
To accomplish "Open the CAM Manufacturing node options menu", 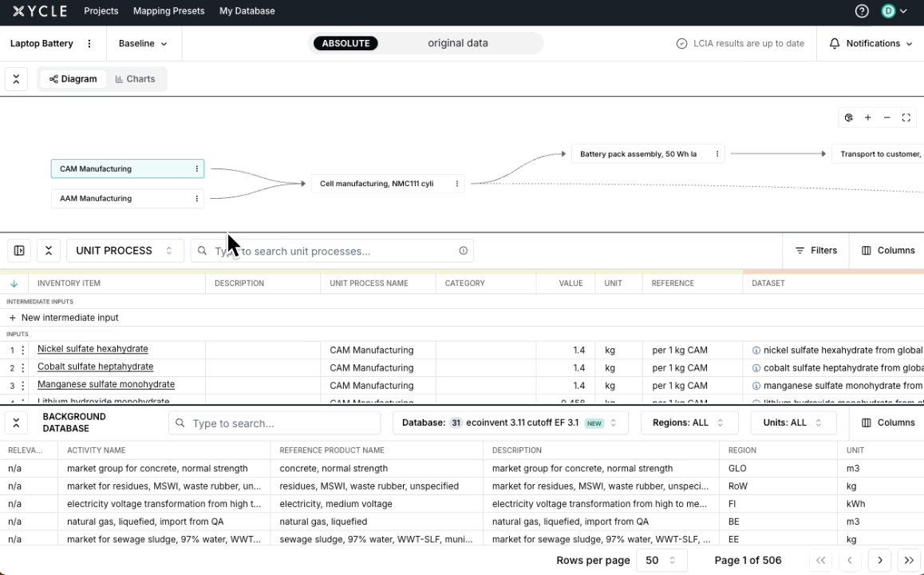I will coord(196,169).
